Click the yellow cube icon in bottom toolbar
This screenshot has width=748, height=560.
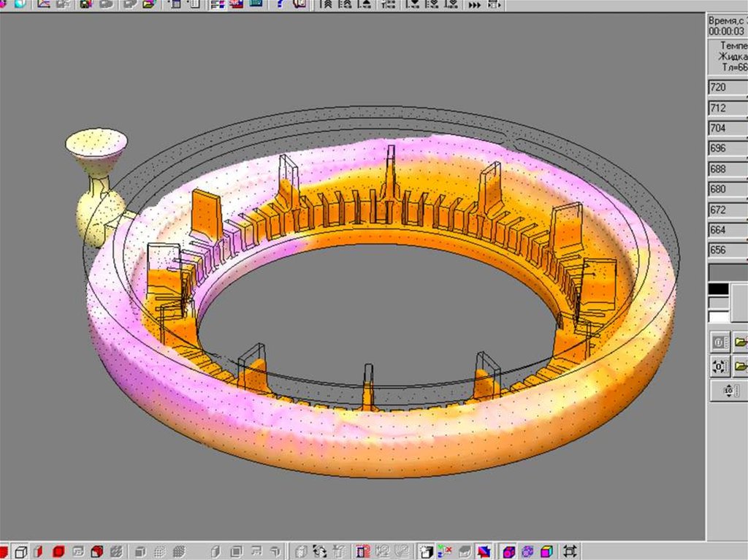(546, 551)
